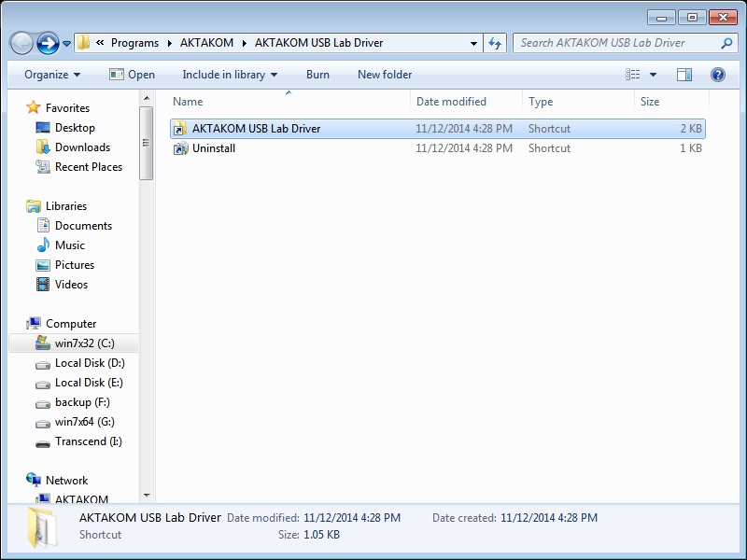Click Date modified value in details pane
This screenshot has height=560, width=747.
(352, 518)
